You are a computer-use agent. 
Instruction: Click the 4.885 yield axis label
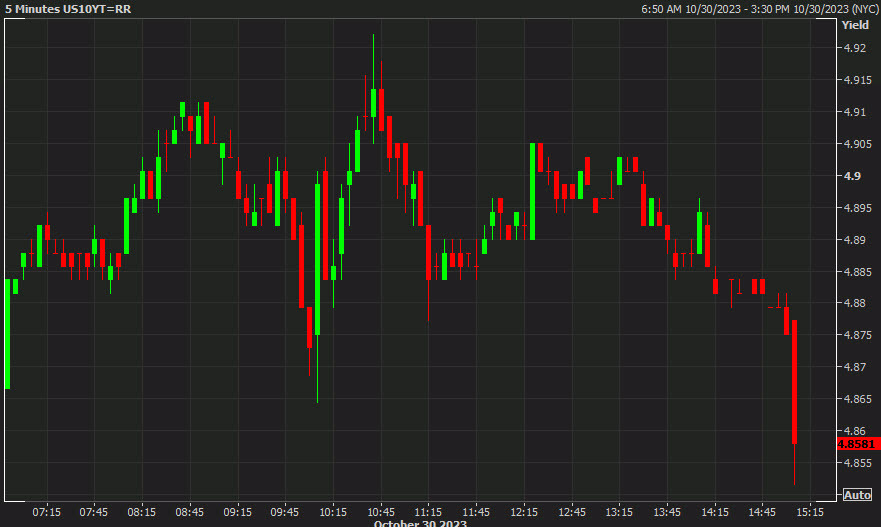[x=855, y=272]
